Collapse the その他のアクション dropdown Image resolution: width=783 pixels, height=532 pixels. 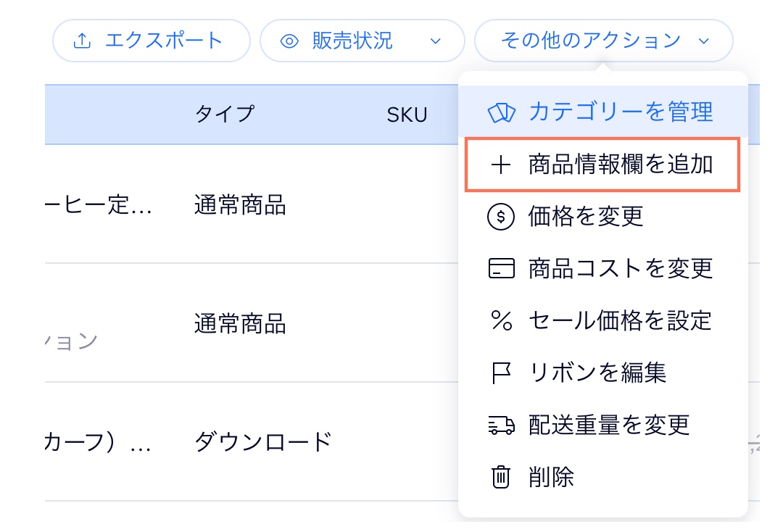point(703,41)
